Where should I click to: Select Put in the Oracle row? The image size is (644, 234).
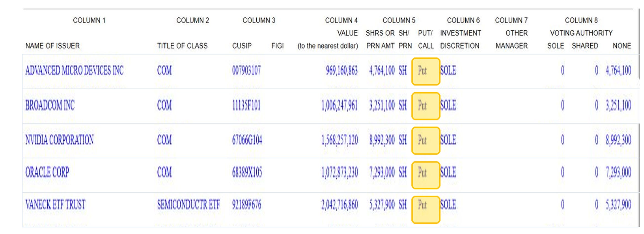[x=422, y=172]
